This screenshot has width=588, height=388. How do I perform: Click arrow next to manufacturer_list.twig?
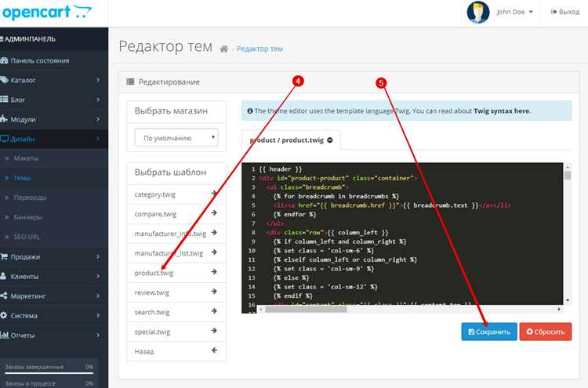pos(214,252)
